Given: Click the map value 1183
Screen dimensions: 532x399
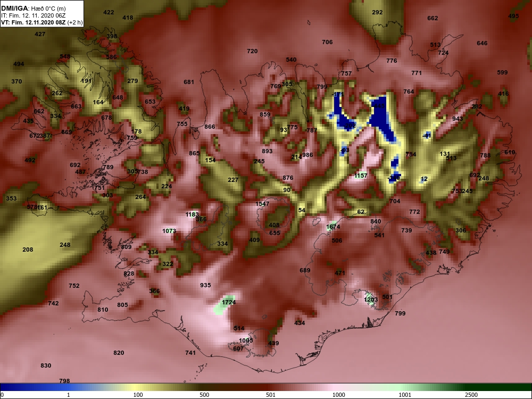Looking at the screenshot, I should [192, 214].
